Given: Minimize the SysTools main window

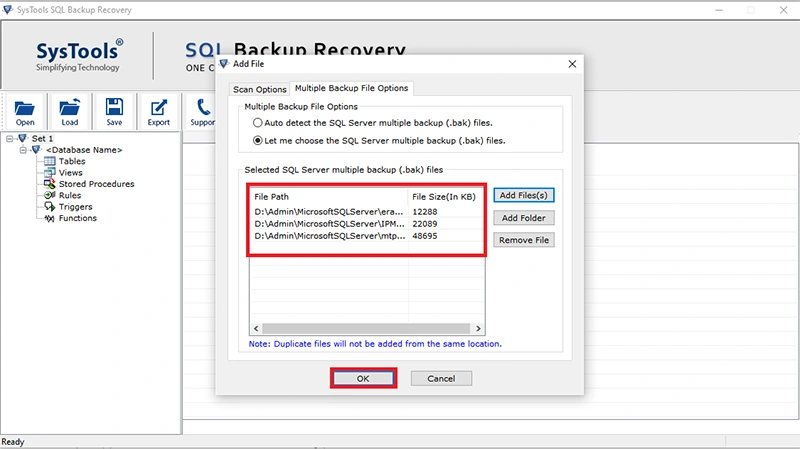Looking at the screenshot, I should [x=719, y=10].
